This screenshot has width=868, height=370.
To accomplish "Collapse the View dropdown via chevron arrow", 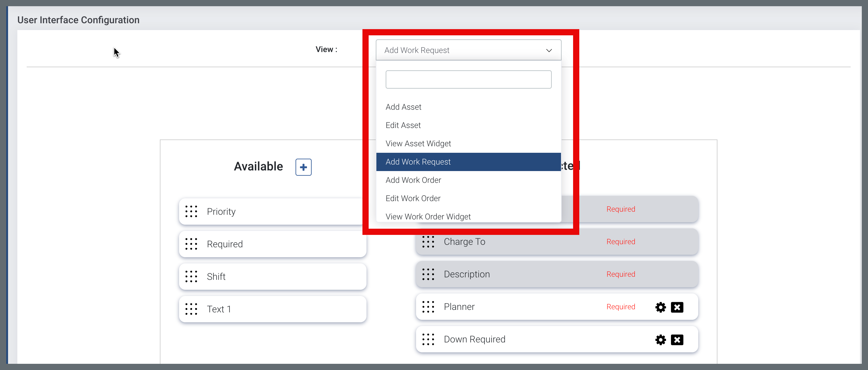I will point(549,51).
